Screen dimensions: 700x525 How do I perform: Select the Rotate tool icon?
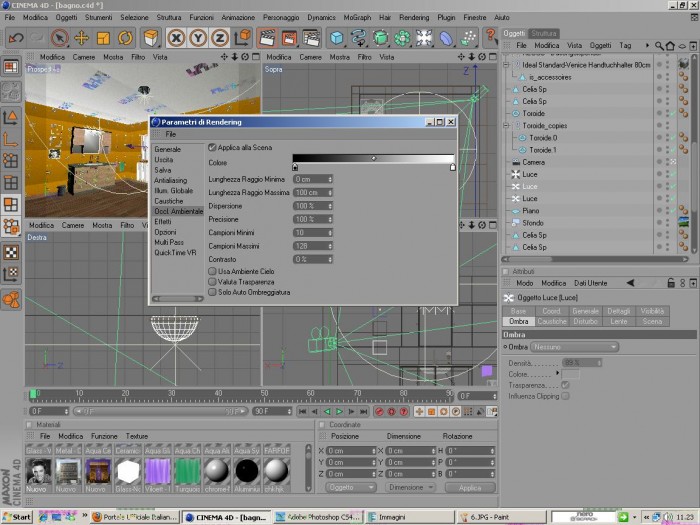[125, 38]
